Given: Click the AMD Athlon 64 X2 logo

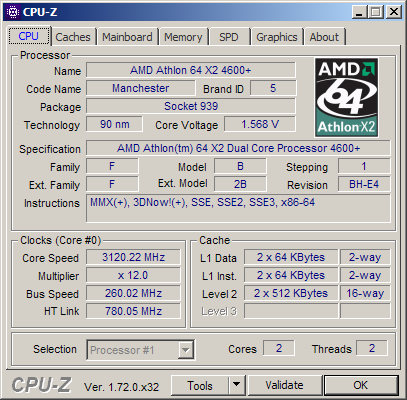Looking at the screenshot, I should (347, 98).
